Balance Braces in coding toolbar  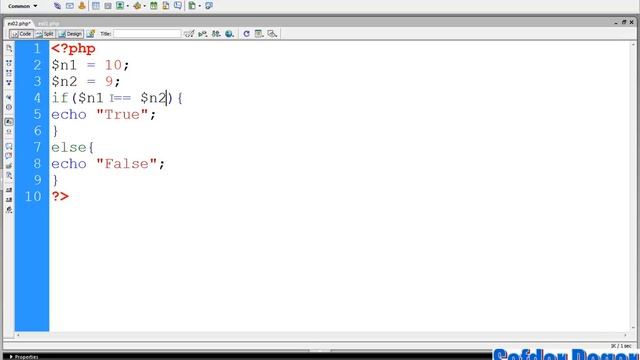9,107
